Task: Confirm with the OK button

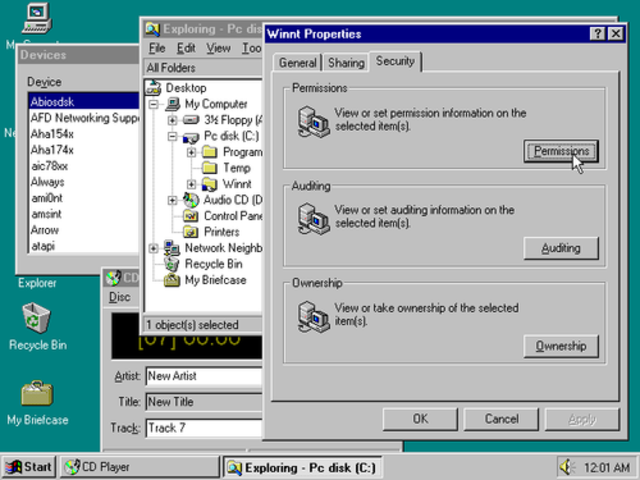Action: [420, 419]
